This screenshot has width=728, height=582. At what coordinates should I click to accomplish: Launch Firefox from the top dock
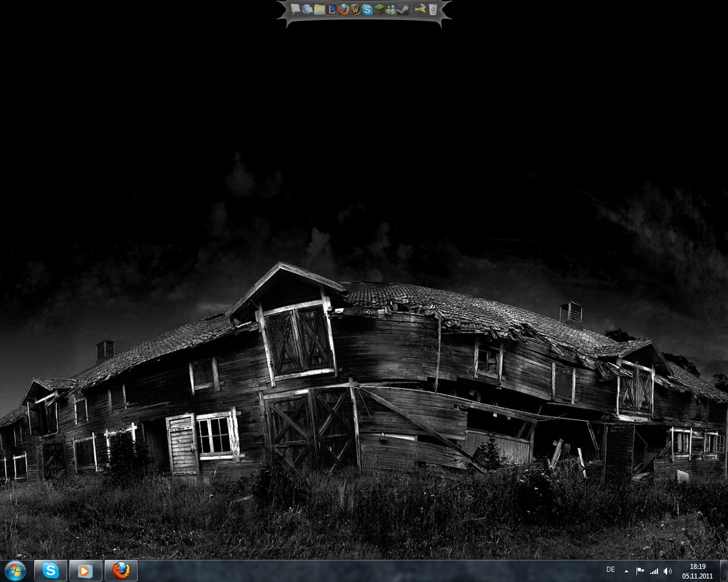pyautogui.click(x=343, y=9)
